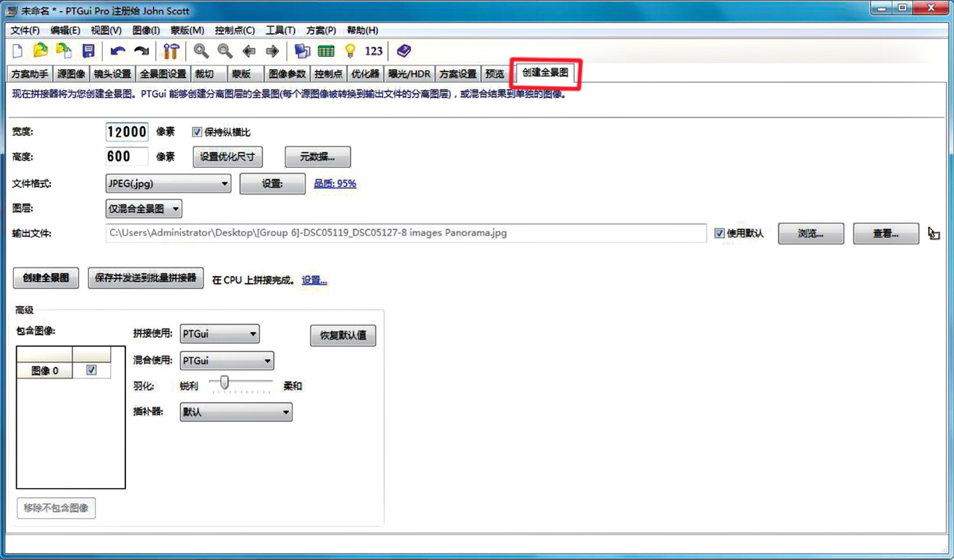Click the 设置优化尺寸 button

(227, 157)
